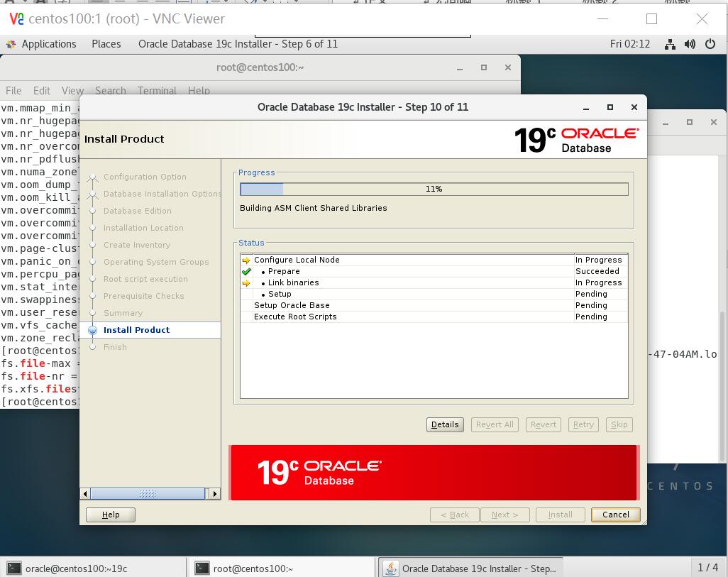Click the Setup Oracle Base row
The height and width of the screenshot is (577, 728).
click(434, 305)
